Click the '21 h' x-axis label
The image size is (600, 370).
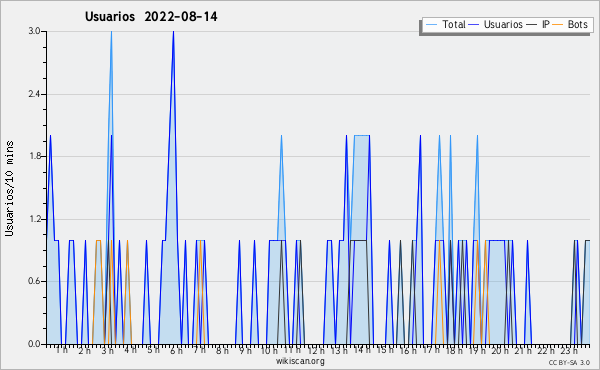click(x=522, y=350)
